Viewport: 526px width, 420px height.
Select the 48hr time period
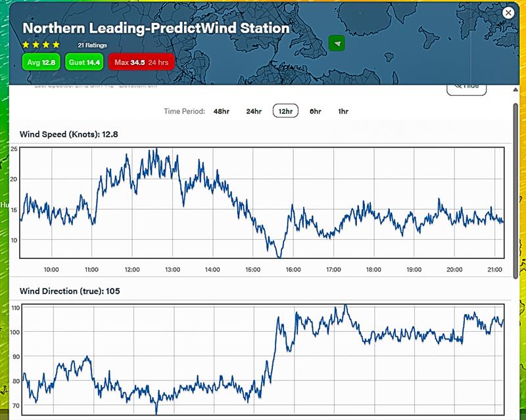click(222, 111)
